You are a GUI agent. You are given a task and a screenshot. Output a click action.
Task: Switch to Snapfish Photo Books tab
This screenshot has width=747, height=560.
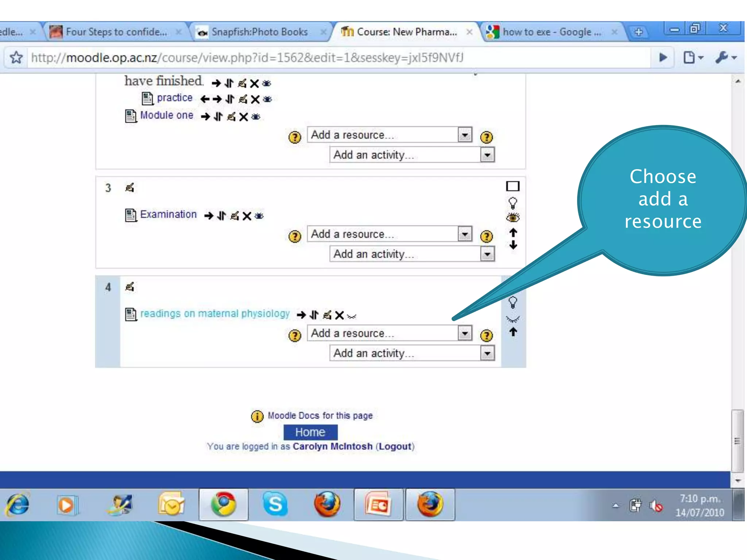click(259, 32)
